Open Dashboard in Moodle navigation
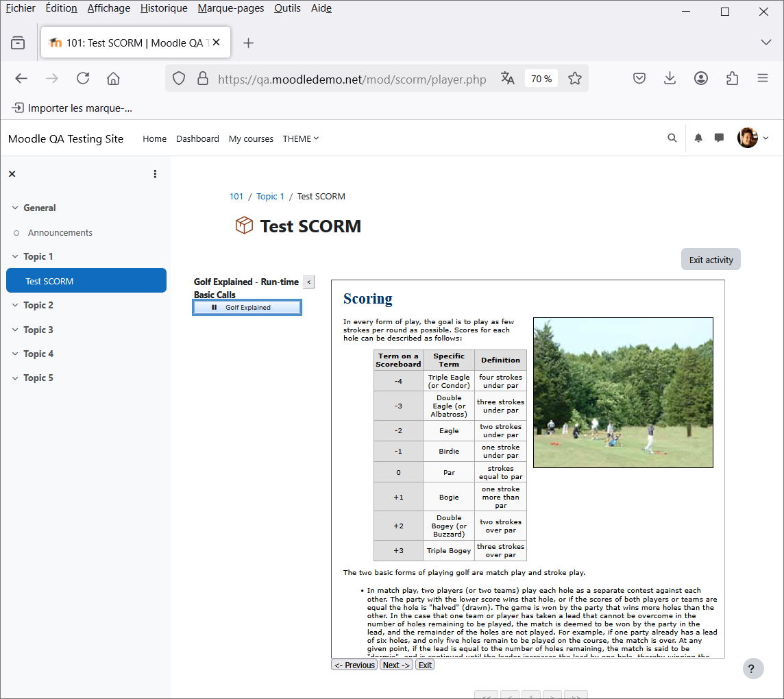The width and height of the screenshot is (784, 699). [197, 138]
